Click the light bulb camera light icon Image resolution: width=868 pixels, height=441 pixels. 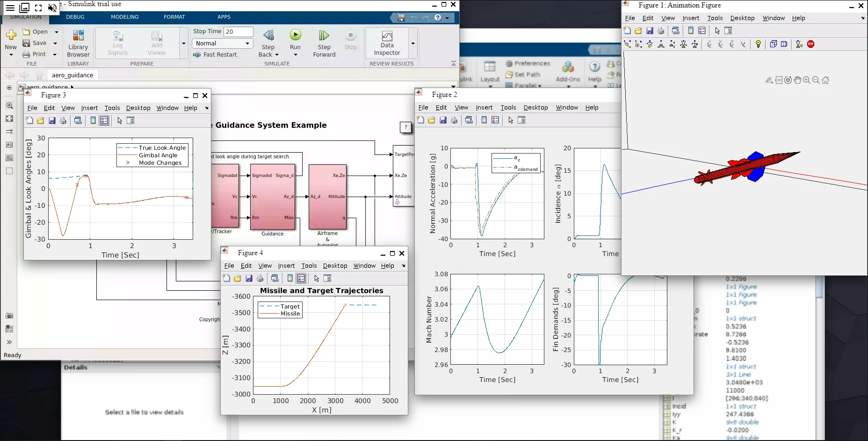click(x=758, y=44)
